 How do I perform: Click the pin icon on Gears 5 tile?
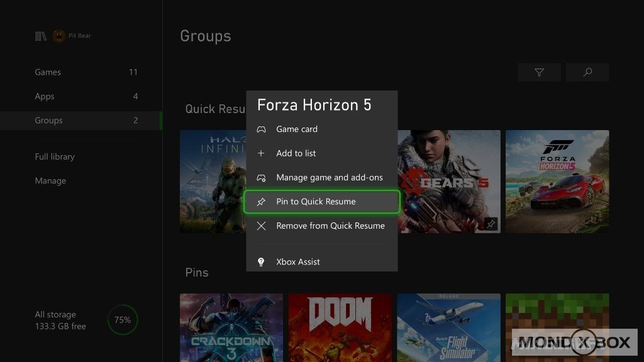click(491, 223)
